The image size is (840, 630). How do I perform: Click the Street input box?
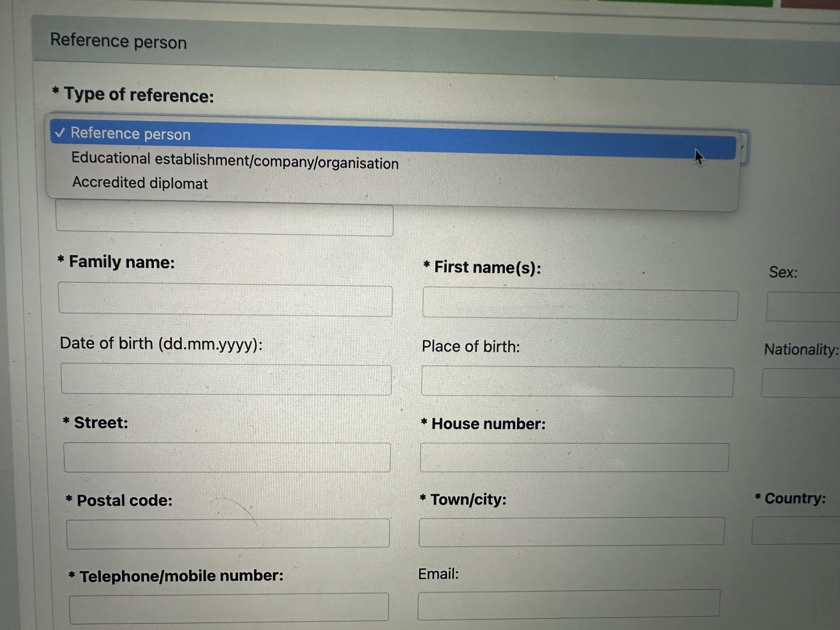click(x=227, y=457)
